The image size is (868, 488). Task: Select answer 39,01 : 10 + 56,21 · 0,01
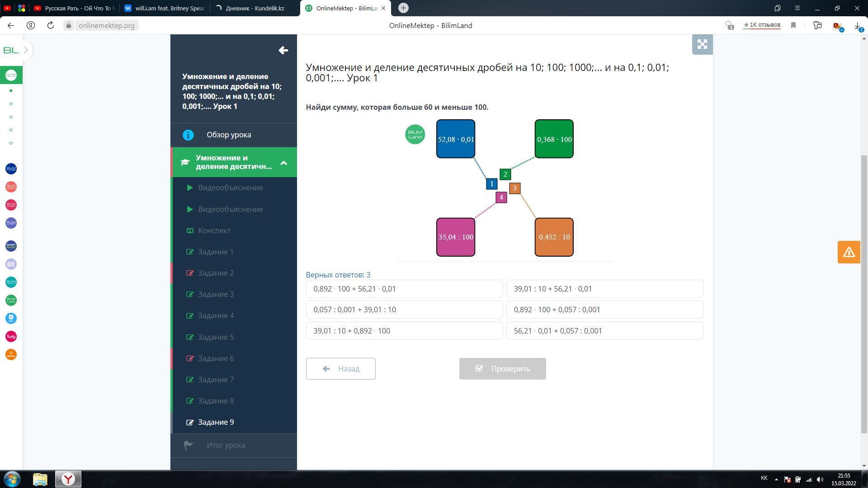tap(604, 289)
